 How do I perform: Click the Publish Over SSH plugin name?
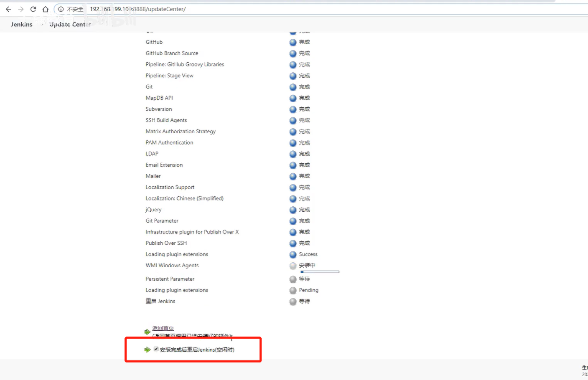tap(166, 243)
